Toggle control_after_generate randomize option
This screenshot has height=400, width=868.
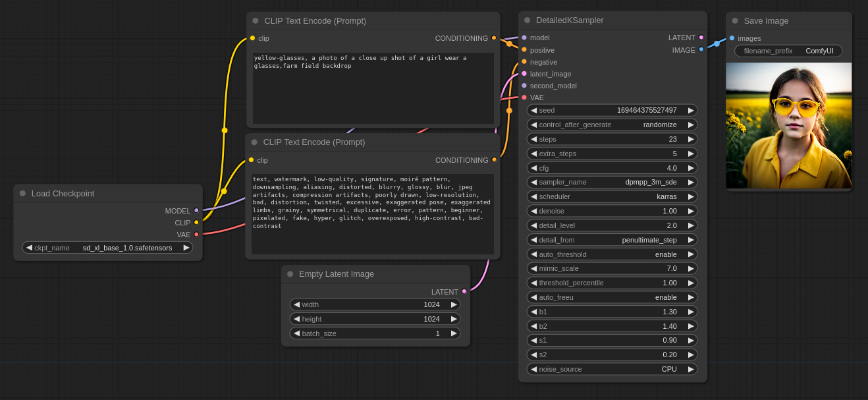[x=611, y=125]
